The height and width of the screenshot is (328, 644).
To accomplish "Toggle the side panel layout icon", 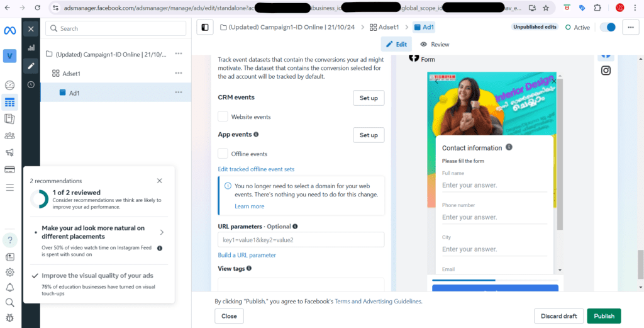I will click(205, 28).
